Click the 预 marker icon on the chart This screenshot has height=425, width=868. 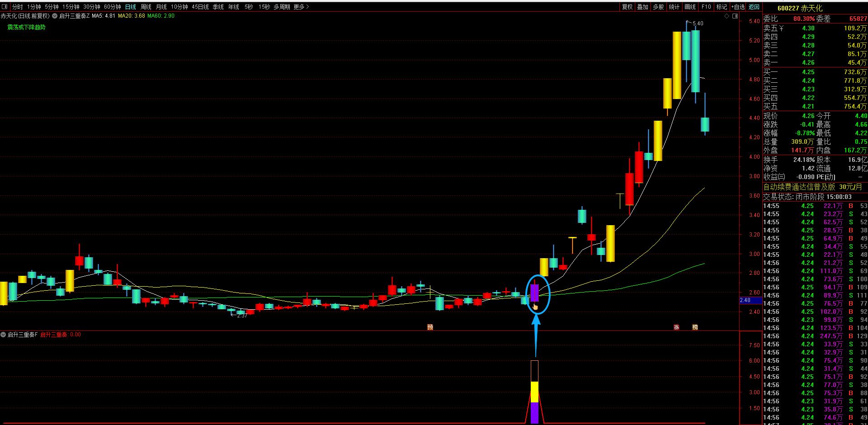pyautogui.click(x=430, y=327)
